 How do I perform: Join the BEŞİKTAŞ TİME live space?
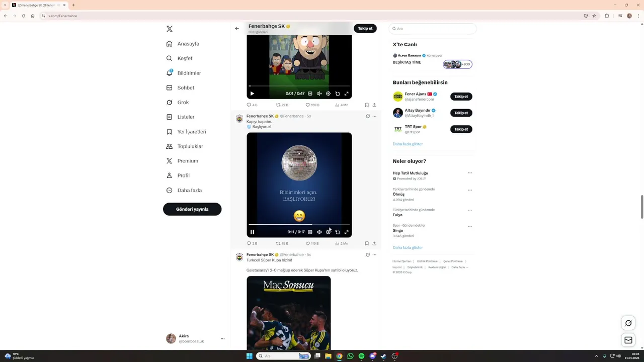[432, 60]
